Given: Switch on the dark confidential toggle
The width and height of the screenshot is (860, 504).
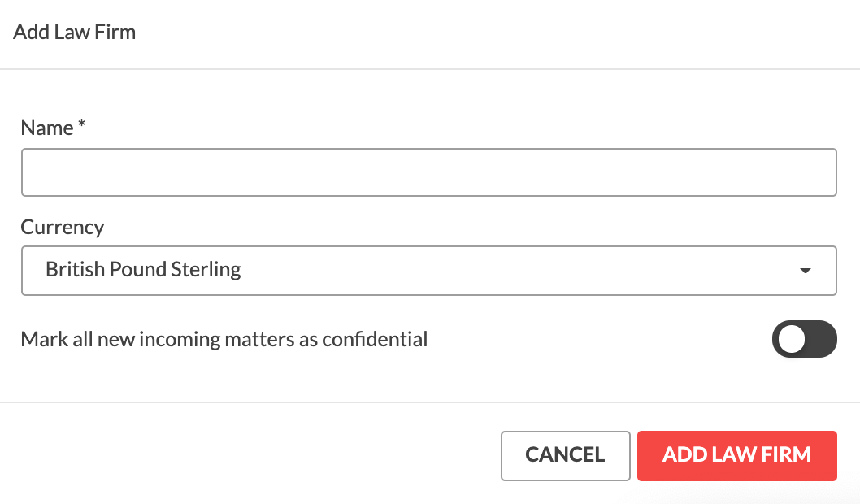Looking at the screenshot, I should coord(805,339).
